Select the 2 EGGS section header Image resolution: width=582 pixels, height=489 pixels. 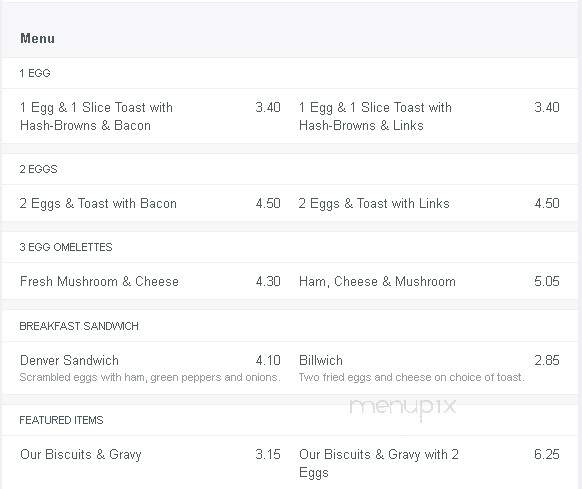click(x=38, y=169)
